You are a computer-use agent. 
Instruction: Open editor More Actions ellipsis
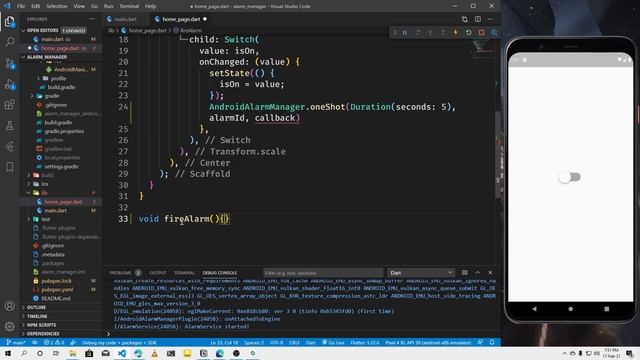coord(491,19)
